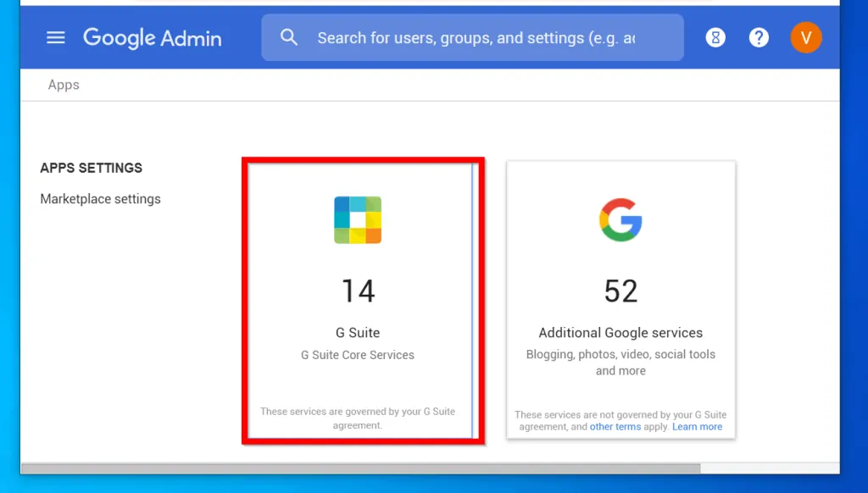Click the colorful G Suite grid icon
868x493 pixels.
tap(358, 219)
